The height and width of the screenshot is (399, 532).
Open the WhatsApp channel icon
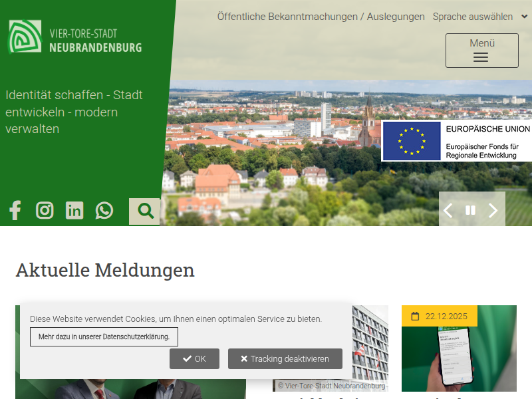(104, 211)
